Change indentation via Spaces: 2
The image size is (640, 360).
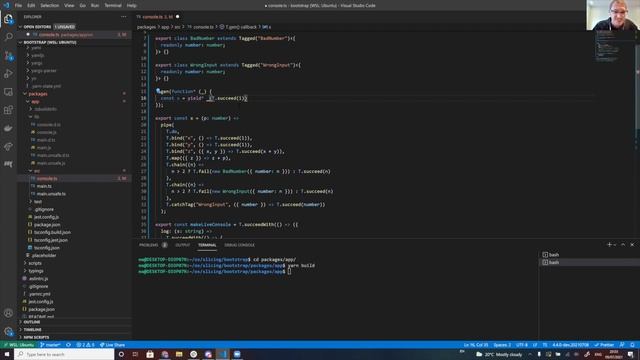502,345
